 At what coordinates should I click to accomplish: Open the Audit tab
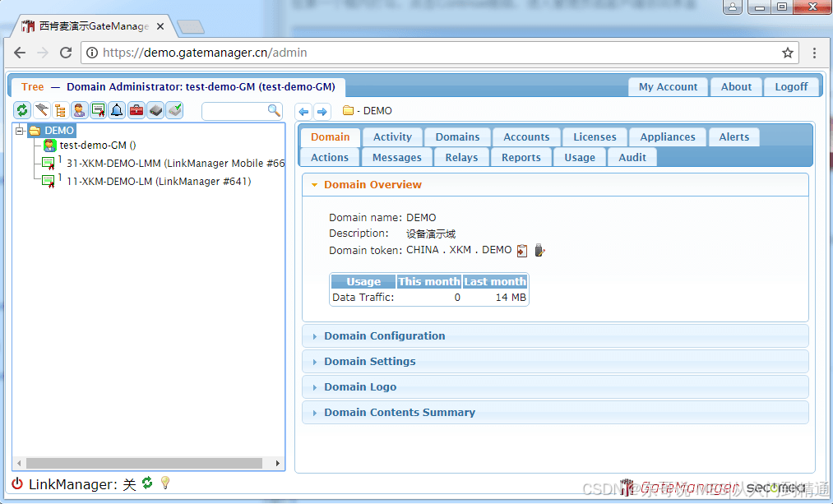tap(632, 158)
